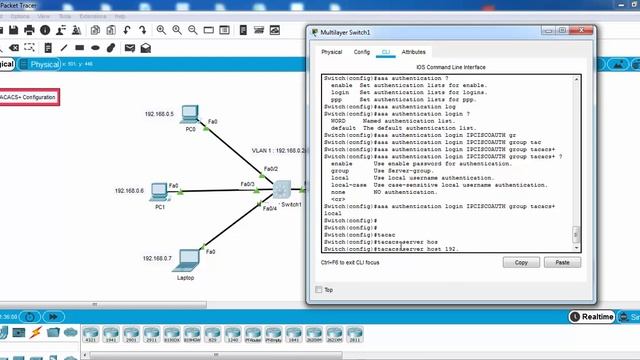
Task: Click the TACACS+ Configuration note
Action: click(29, 97)
